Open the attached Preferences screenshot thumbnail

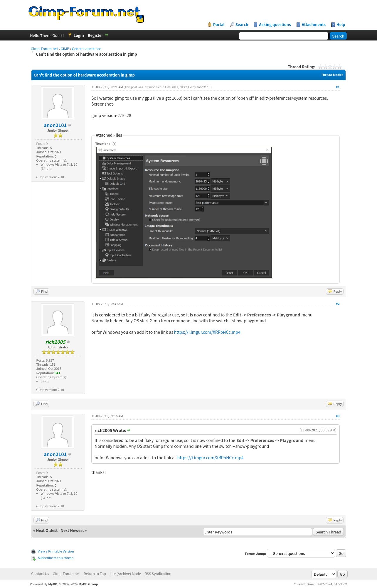[x=184, y=212]
